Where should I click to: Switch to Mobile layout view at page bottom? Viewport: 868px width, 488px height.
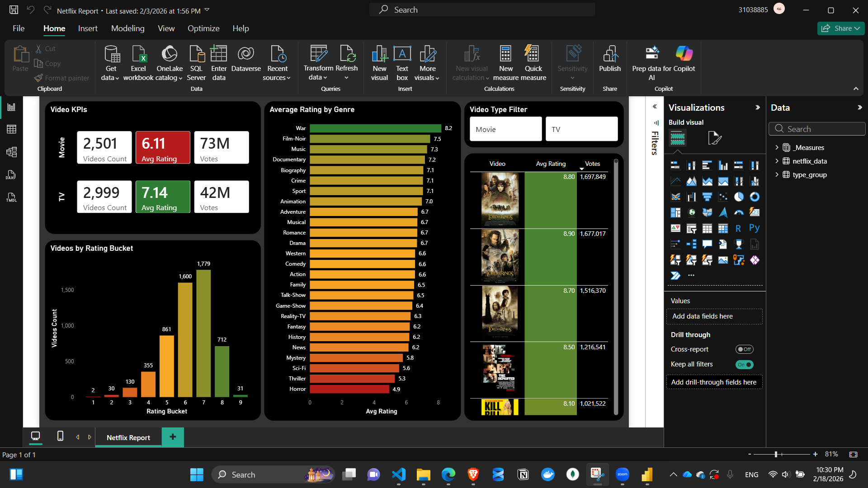[x=60, y=437]
